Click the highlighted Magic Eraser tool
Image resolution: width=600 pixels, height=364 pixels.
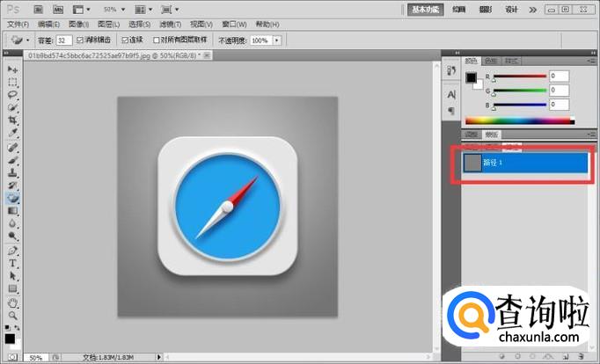[x=12, y=198]
